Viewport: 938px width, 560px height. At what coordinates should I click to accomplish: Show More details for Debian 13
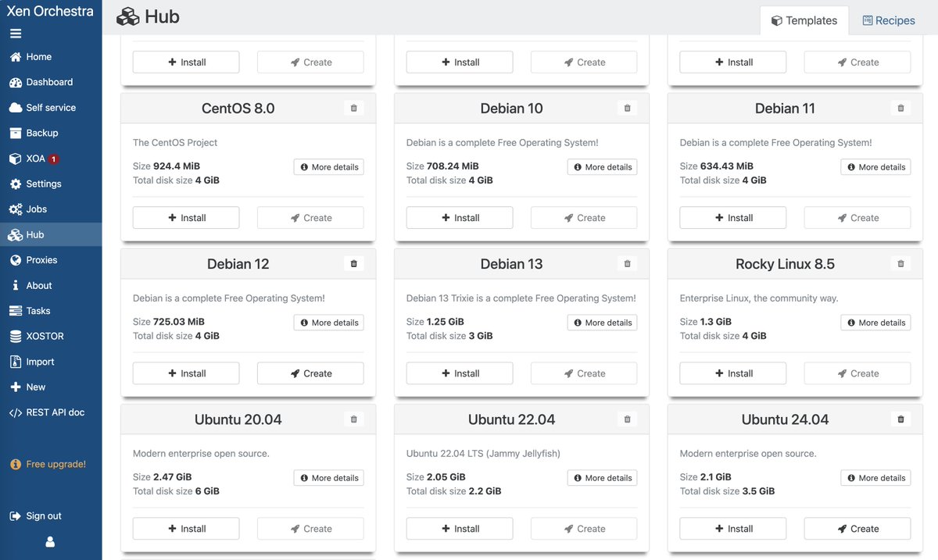click(603, 323)
